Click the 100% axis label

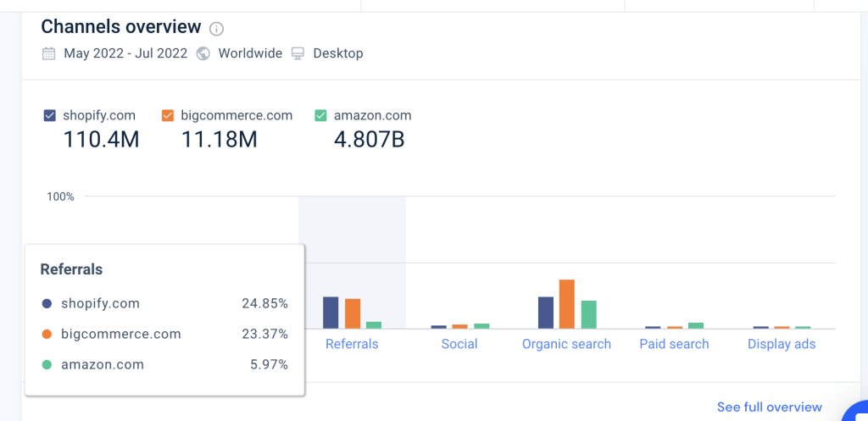coord(60,197)
